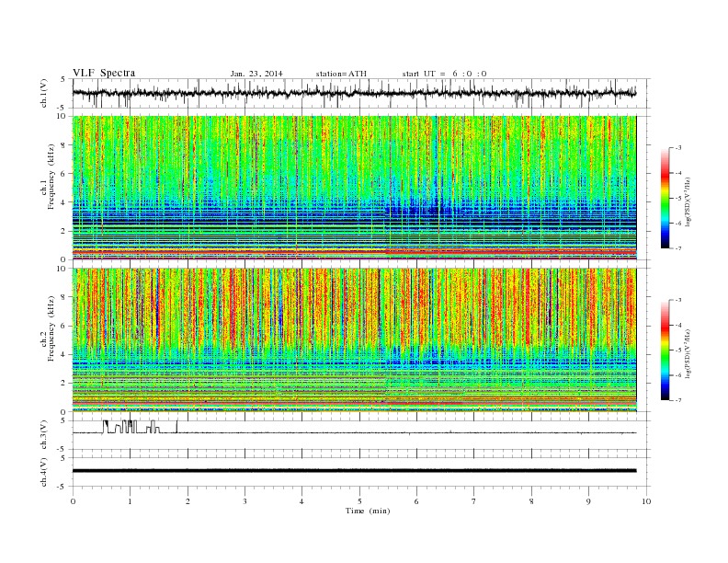Click time axis tick label "10" at bottom right
Screen dimensions: 728x563
coord(646,501)
